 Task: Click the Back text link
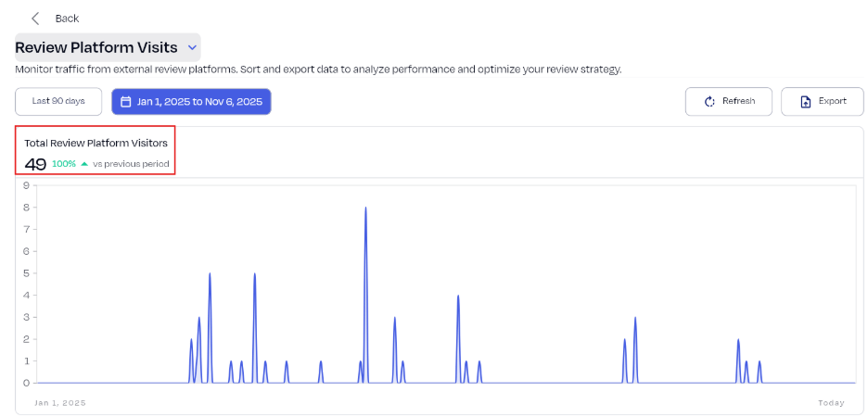(x=67, y=19)
